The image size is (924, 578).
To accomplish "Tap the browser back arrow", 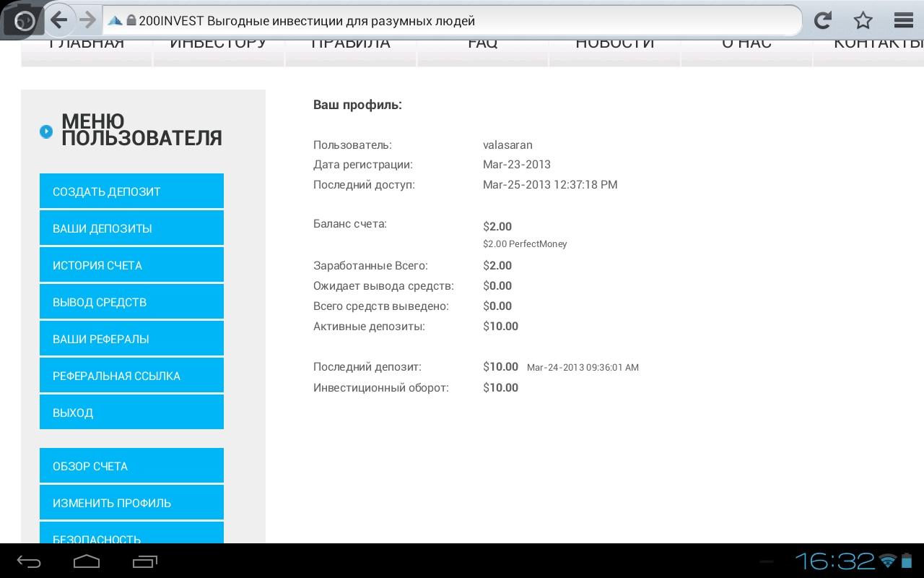I will [59, 20].
